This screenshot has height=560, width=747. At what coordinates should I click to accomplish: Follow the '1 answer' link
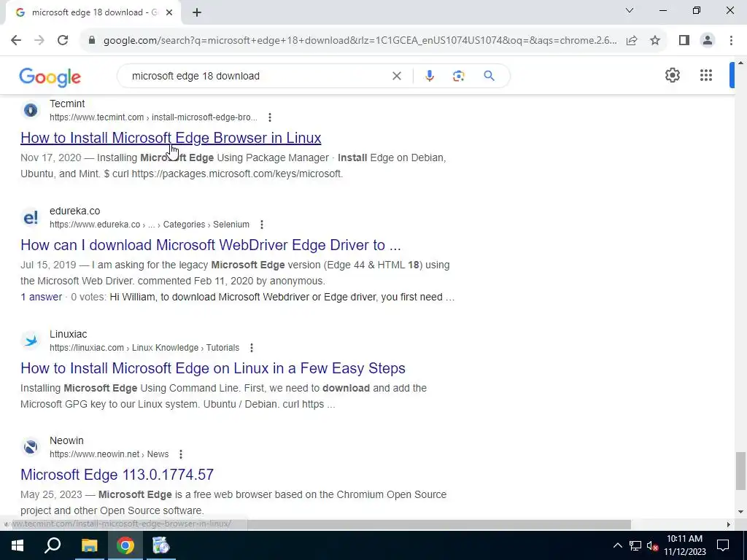(41, 297)
